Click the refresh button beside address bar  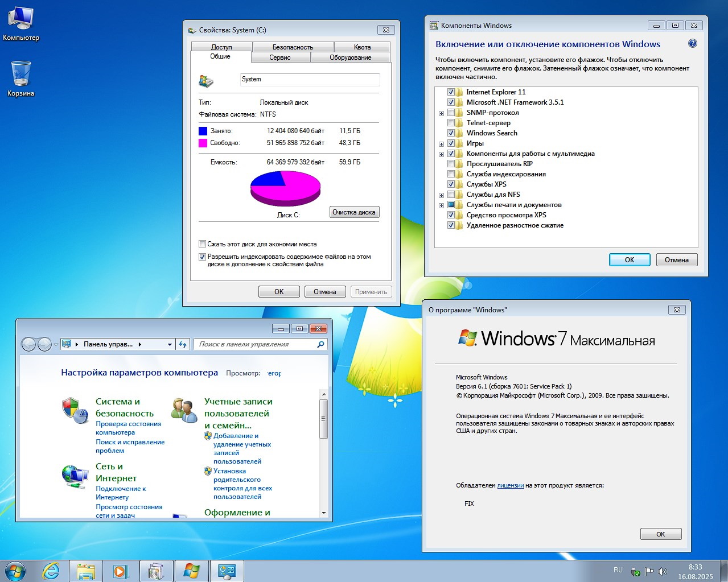183,344
